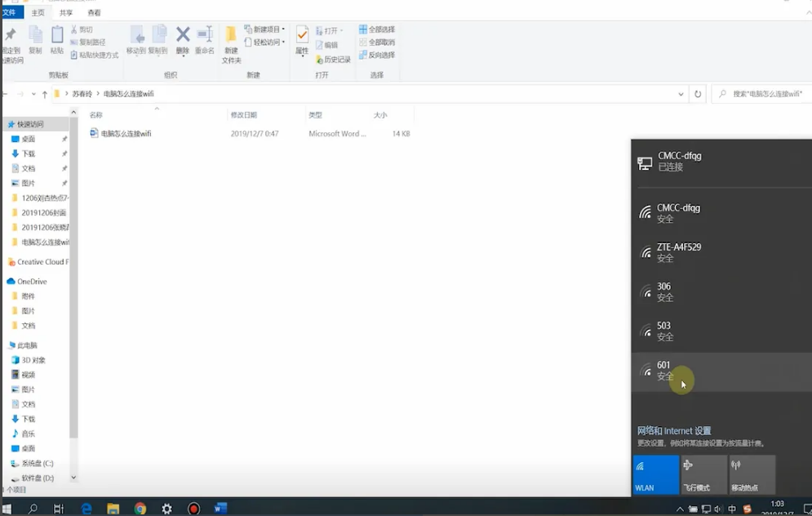Toggle the WLAN quick action tile
This screenshot has height=516, width=812.
(x=655, y=474)
